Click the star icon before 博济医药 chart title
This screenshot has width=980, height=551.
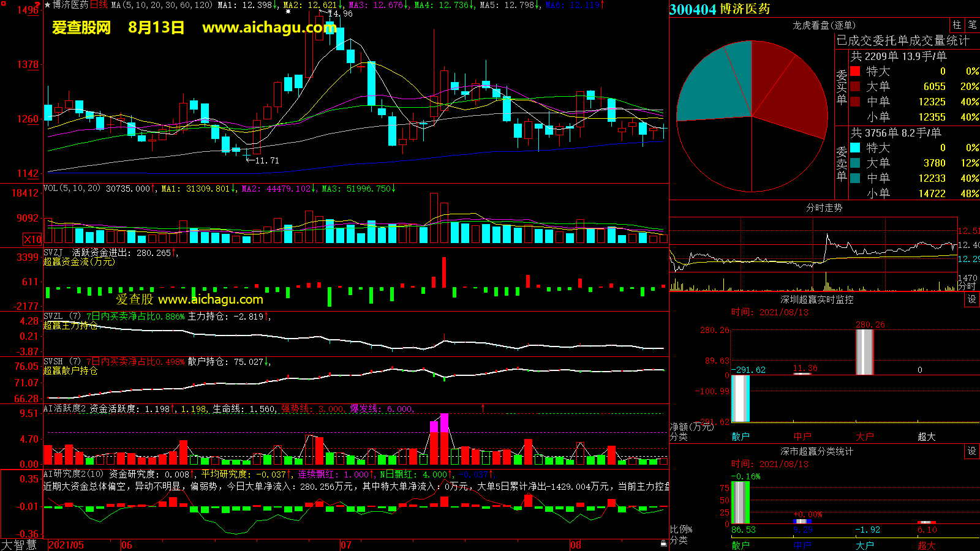47,5
